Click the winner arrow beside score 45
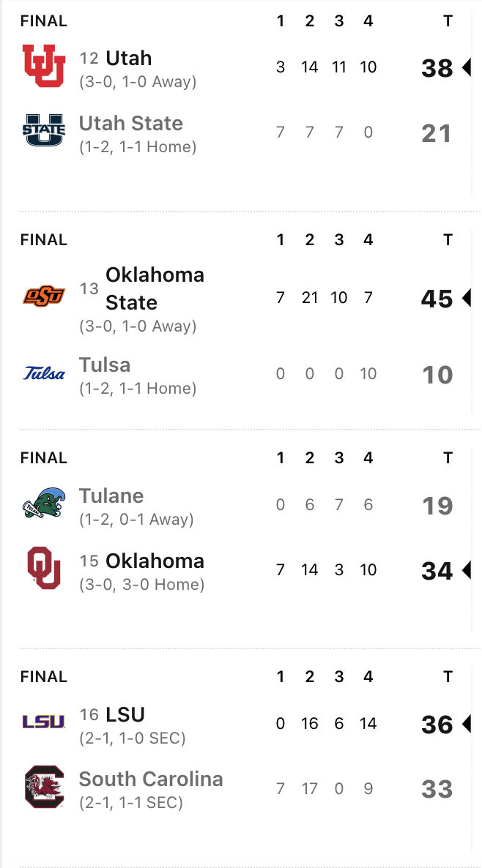This screenshot has width=482, height=868. [x=466, y=298]
